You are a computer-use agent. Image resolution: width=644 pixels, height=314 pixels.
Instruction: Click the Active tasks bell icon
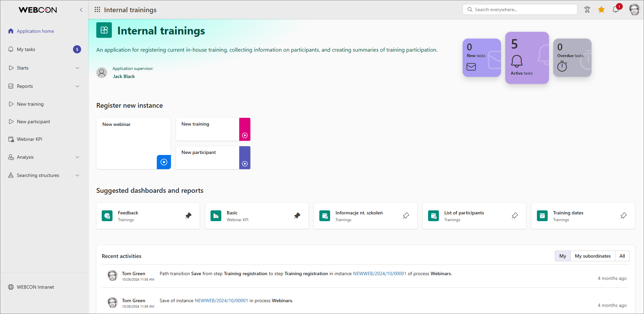point(517,61)
